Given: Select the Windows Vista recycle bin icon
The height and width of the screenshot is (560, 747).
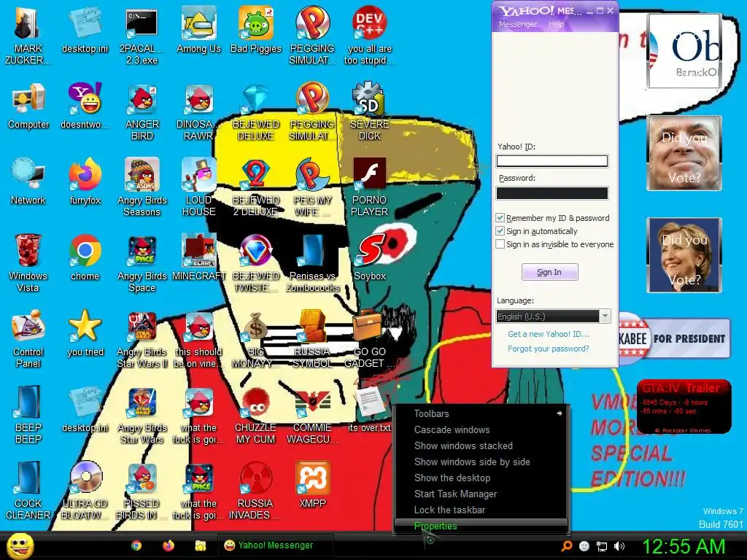Looking at the screenshot, I should 28,262.
